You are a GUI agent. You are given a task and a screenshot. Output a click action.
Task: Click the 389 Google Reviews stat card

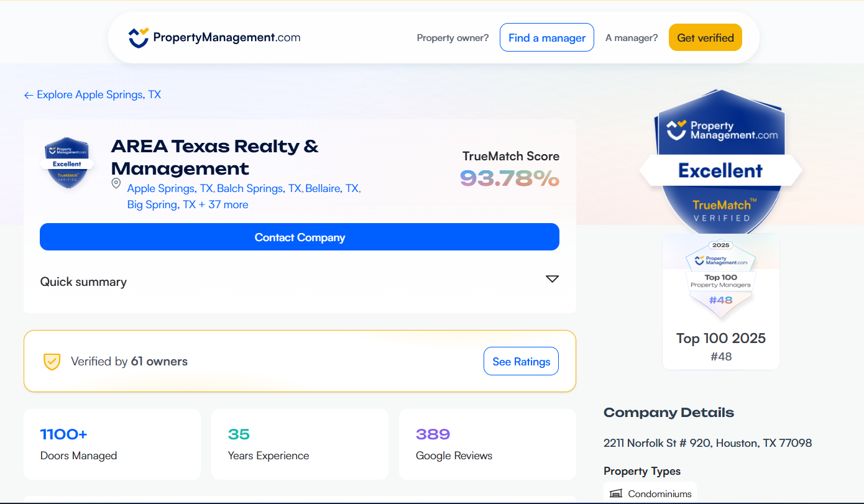(487, 444)
